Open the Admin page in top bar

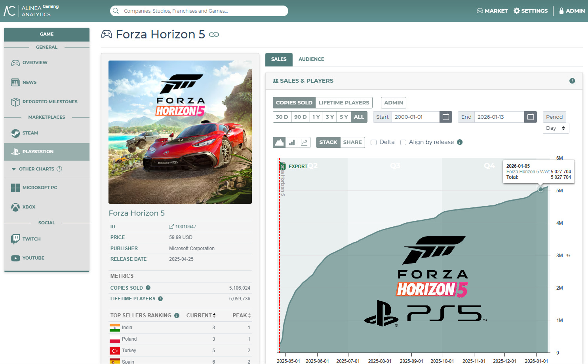pos(572,11)
